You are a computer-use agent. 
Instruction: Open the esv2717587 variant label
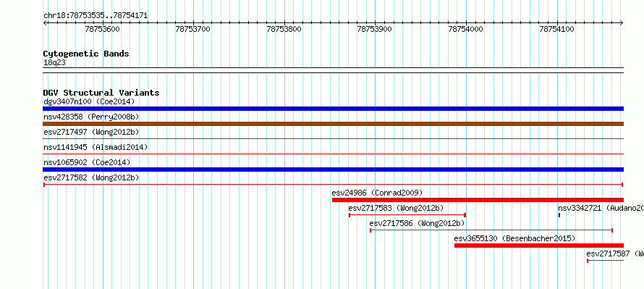(x=615, y=254)
